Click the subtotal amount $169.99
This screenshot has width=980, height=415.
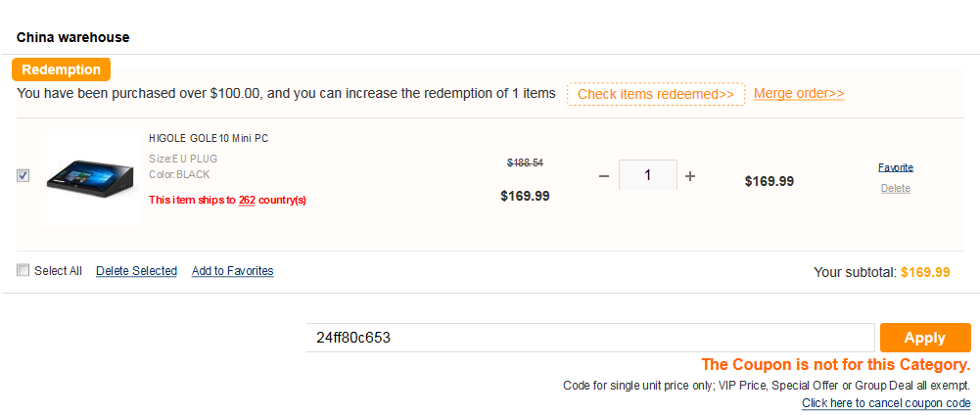925,272
